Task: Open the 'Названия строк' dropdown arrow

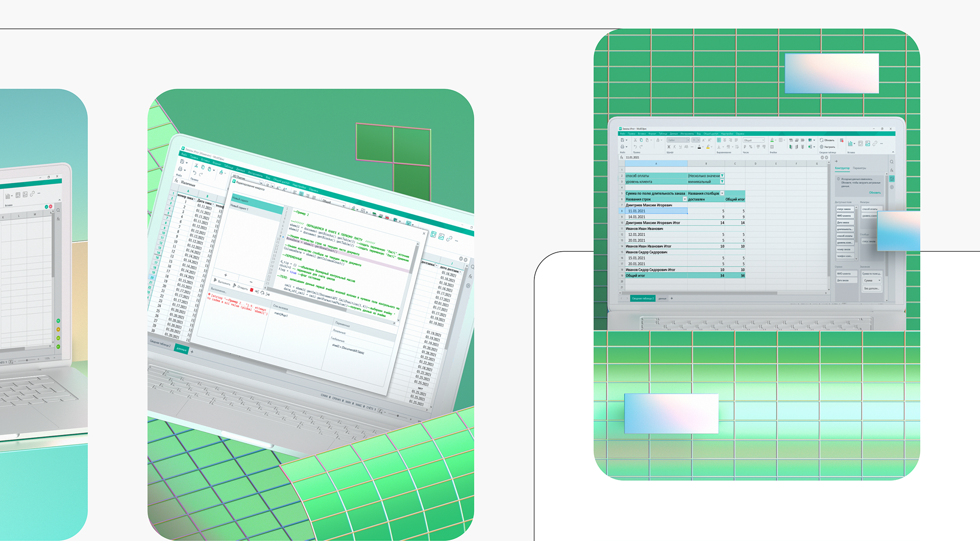Action: click(x=684, y=199)
